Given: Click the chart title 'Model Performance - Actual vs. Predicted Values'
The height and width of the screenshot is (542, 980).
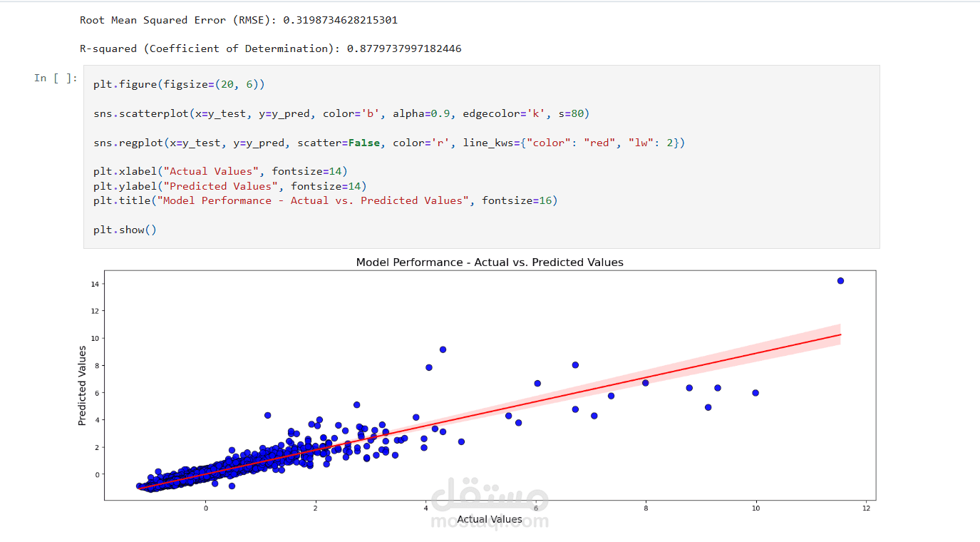Looking at the screenshot, I should click(x=490, y=262).
